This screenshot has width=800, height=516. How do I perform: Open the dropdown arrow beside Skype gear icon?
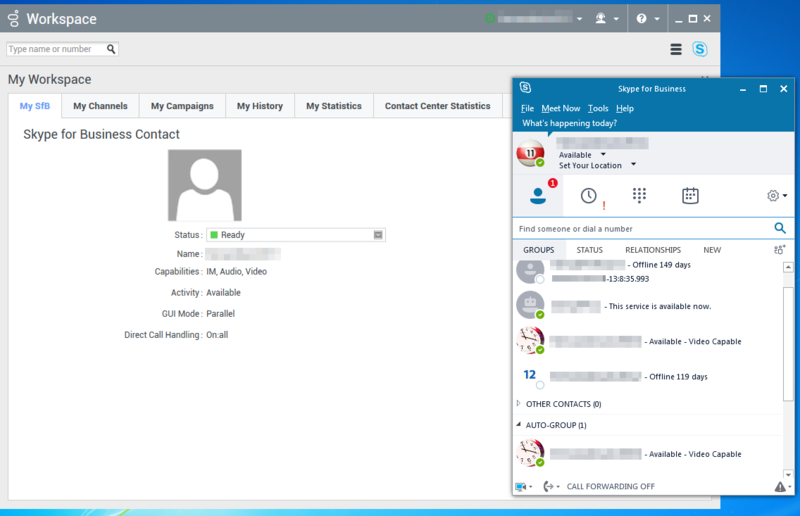click(785, 195)
